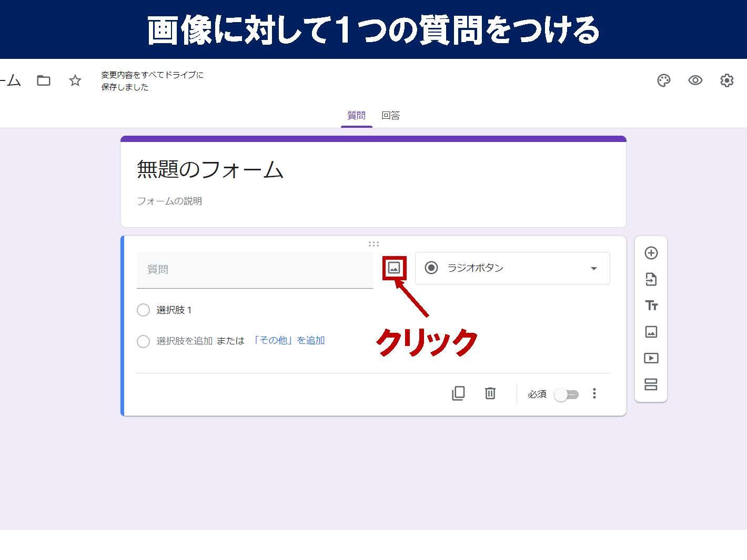
Task: Grab the question drag handle dots
Action: click(x=373, y=244)
